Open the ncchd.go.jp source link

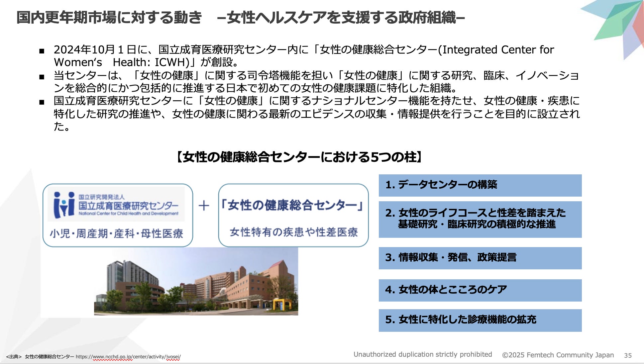coord(128,357)
